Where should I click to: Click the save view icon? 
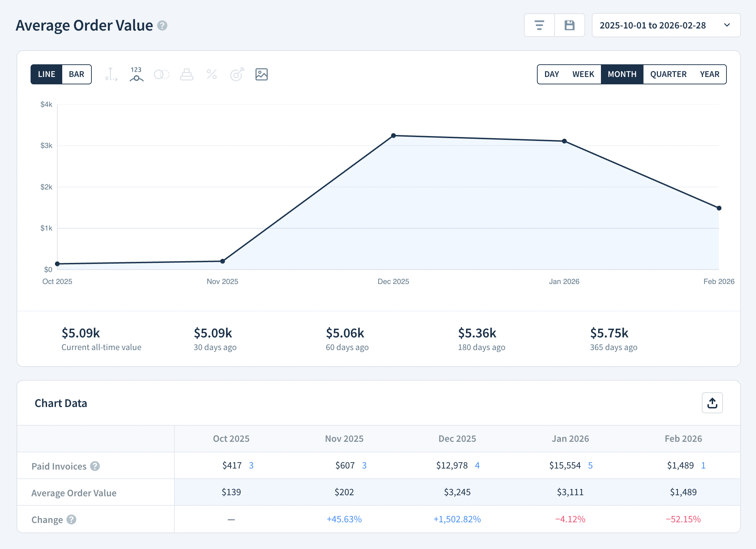[x=570, y=25]
